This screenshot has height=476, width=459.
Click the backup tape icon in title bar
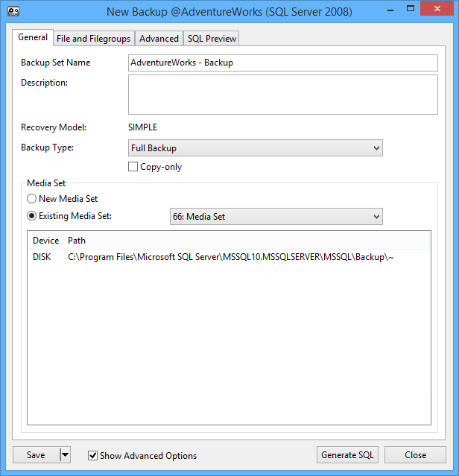(13, 11)
